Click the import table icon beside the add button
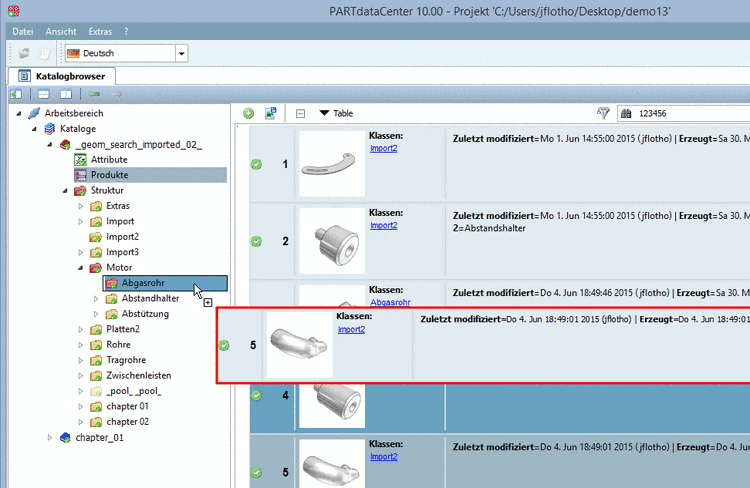This screenshot has height=488, width=750. pyautogui.click(x=271, y=113)
